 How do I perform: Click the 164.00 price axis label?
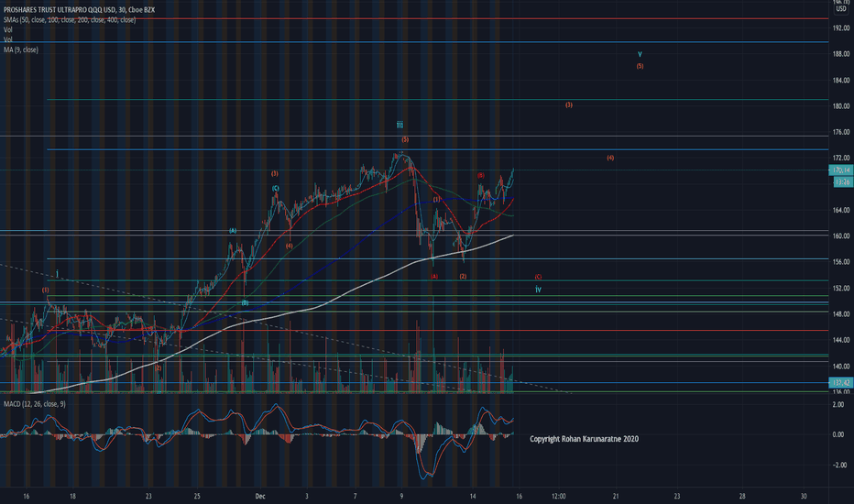coord(841,210)
